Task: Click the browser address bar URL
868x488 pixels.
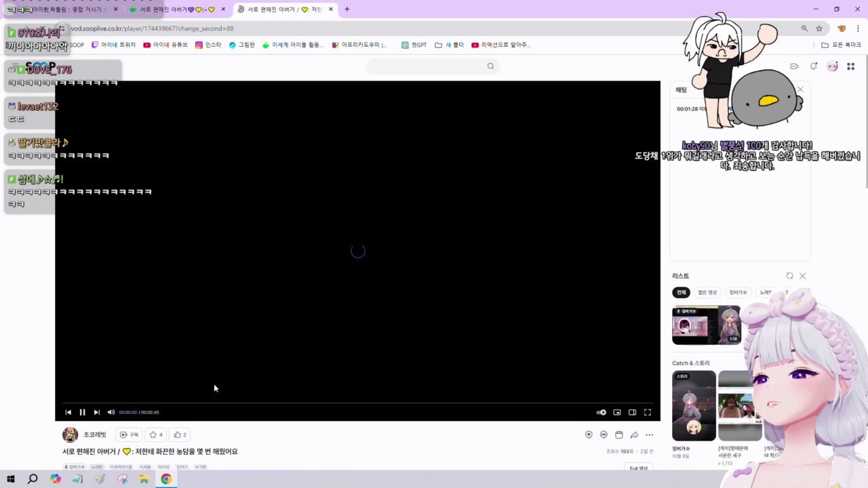Action: (153, 28)
